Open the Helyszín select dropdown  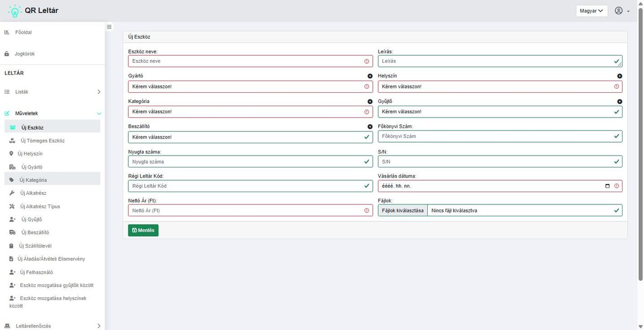point(500,86)
